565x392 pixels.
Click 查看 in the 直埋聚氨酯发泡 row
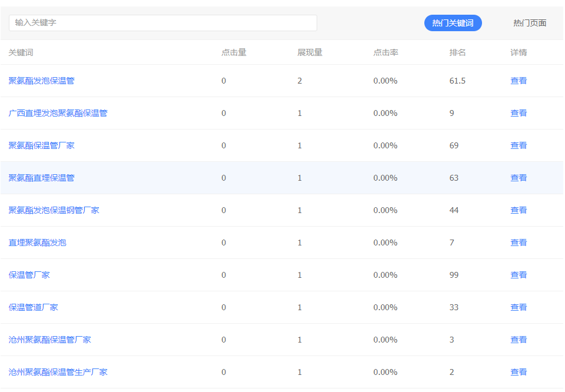tap(518, 242)
